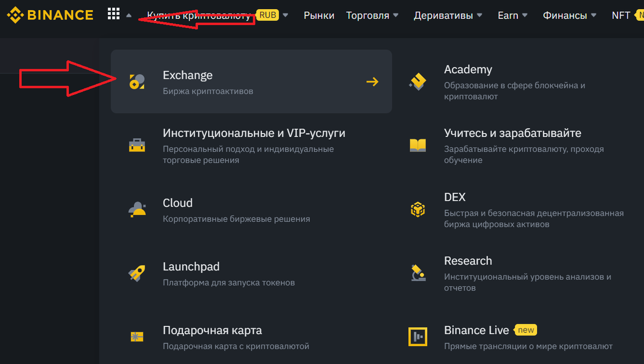The width and height of the screenshot is (644, 364).
Task: Click the yellow 'new' badge
Action: (526, 330)
